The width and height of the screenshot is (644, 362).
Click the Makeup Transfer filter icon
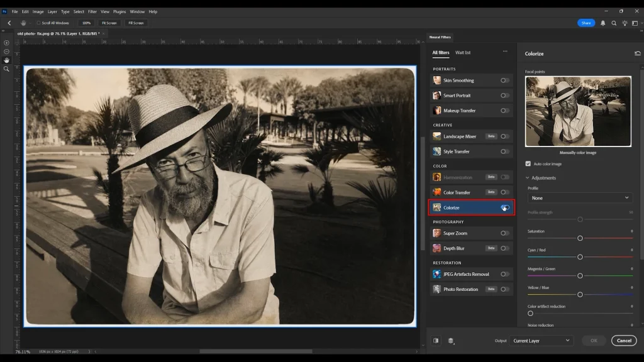click(x=436, y=111)
